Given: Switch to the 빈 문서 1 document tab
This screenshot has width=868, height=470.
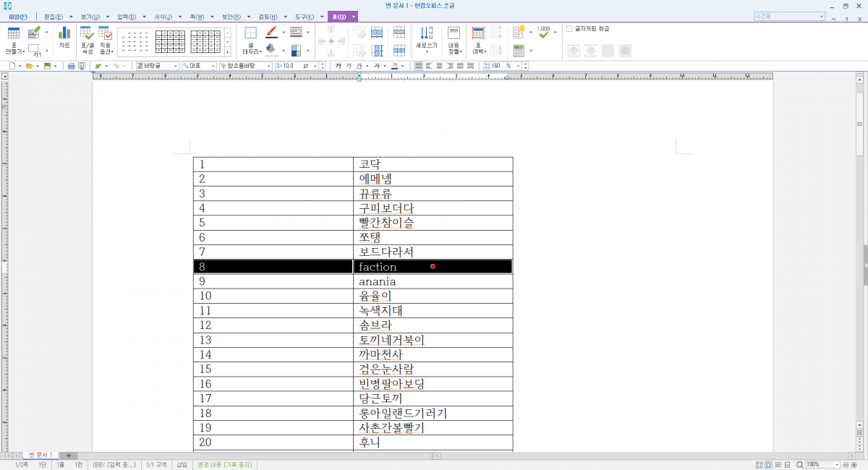Looking at the screenshot, I should pyautogui.click(x=40, y=456).
